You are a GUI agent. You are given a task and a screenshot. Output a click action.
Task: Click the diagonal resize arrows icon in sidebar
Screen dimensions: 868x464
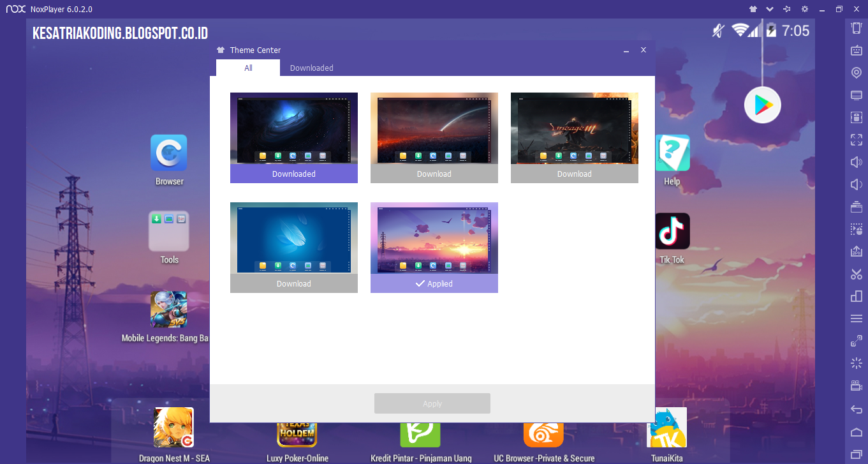(857, 341)
